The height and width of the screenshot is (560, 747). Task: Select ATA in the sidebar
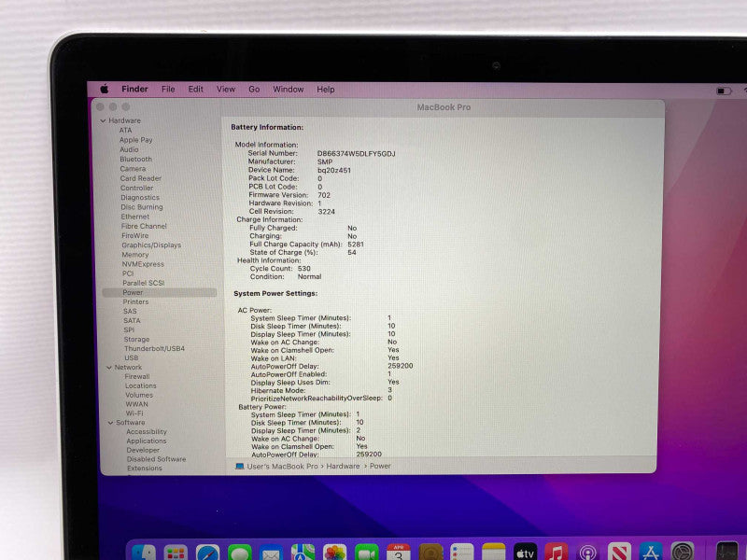(x=125, y=131)
